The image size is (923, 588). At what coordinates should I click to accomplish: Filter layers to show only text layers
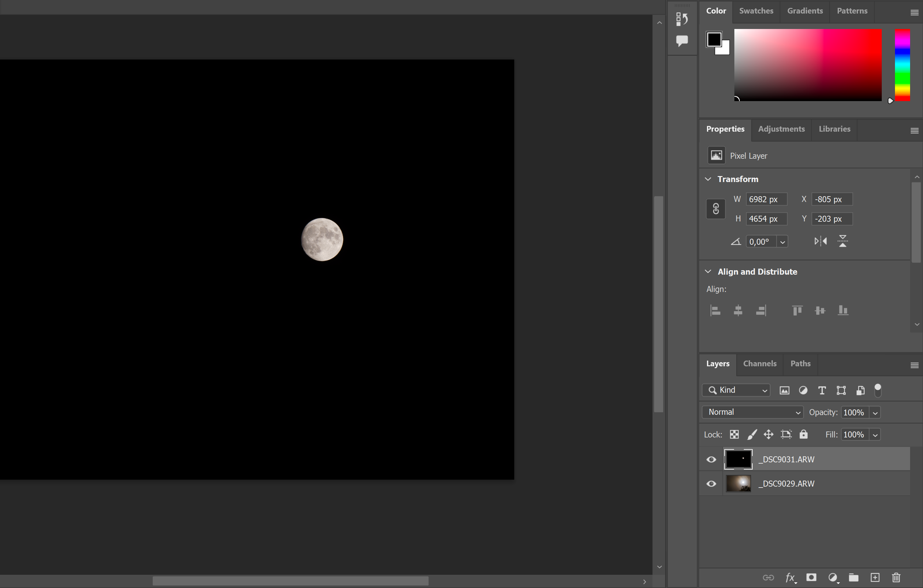pos(822,390)
